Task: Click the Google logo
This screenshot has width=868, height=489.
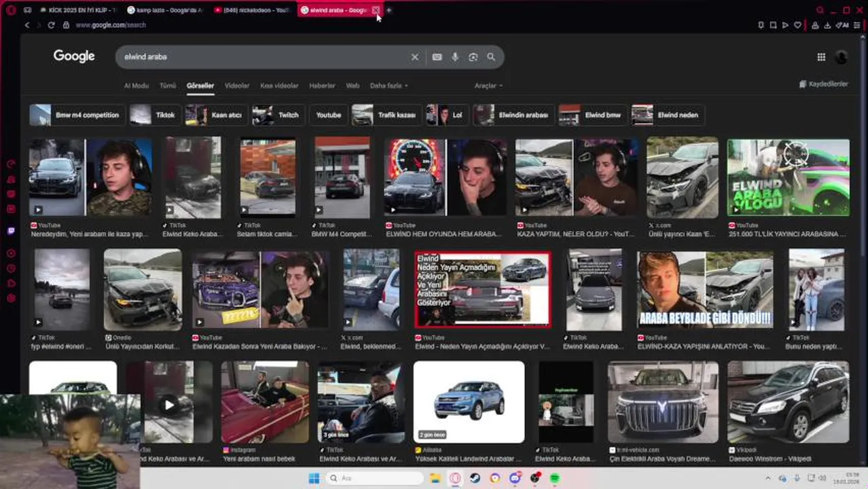Action: click(x=74, y=56)
